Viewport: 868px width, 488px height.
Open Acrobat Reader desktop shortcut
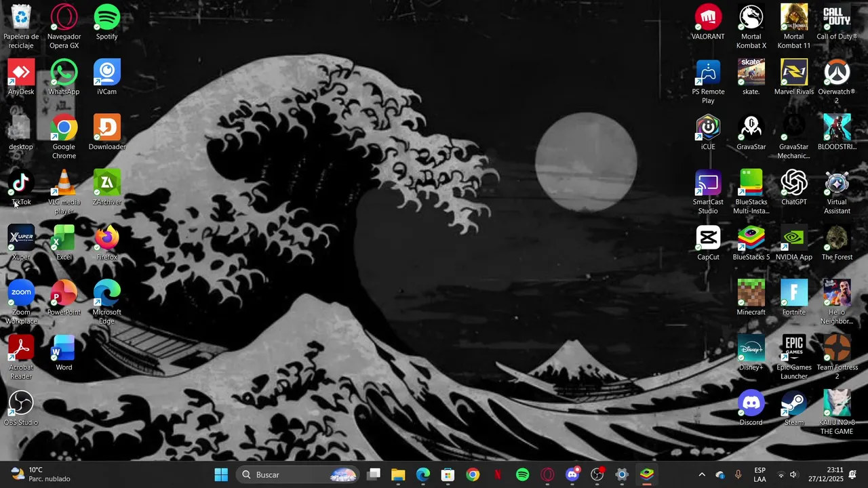(x=21, y=357)
